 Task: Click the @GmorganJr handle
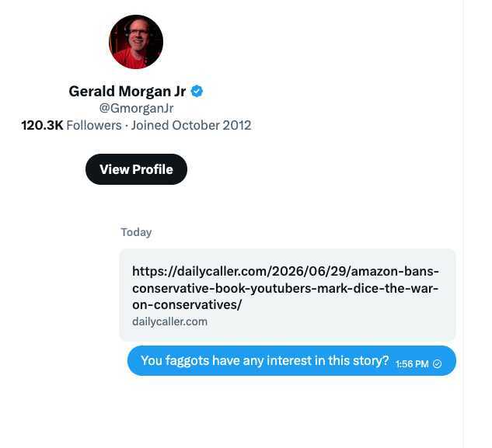[136, 108]
